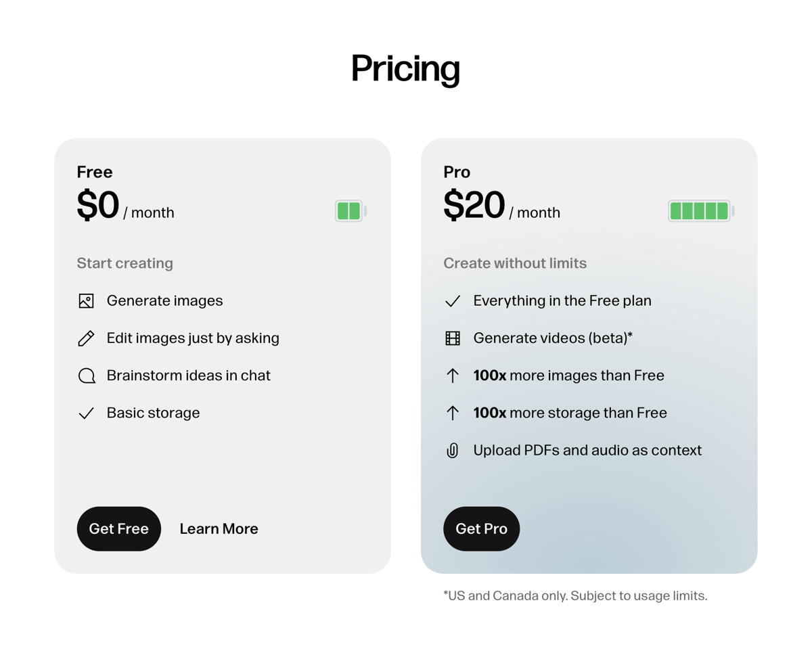Select the paperclip icon for uploading PDFs
Image resolution: width=812 pixels, height=657 pixels.
(452, 450)
